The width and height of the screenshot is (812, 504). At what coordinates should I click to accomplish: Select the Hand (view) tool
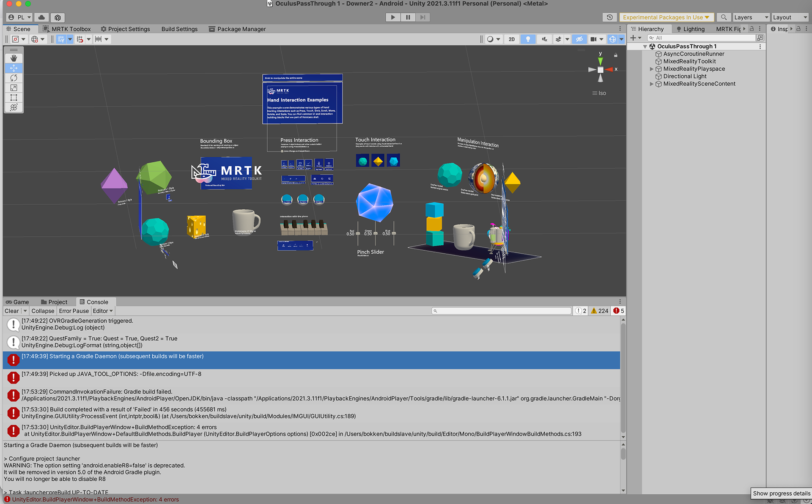pos(14,58)
